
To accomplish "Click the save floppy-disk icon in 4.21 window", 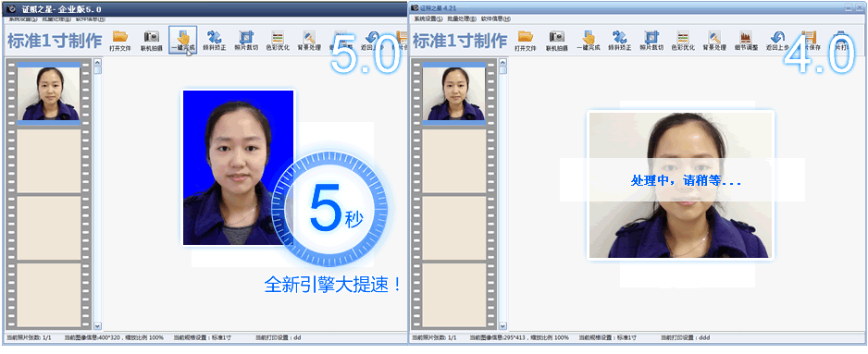I will [x=809, y=41].
